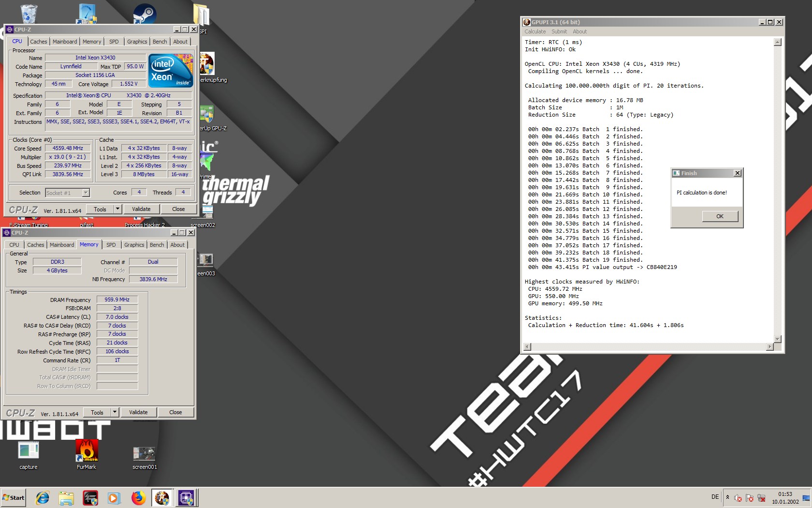
Task: Click the Show Desktop icon beside the clock
Action: pos(806,498)
